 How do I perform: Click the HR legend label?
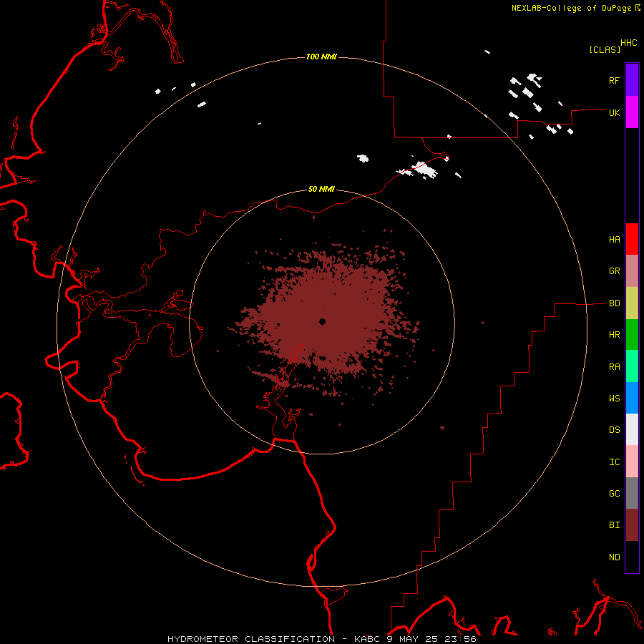(614, 335)
